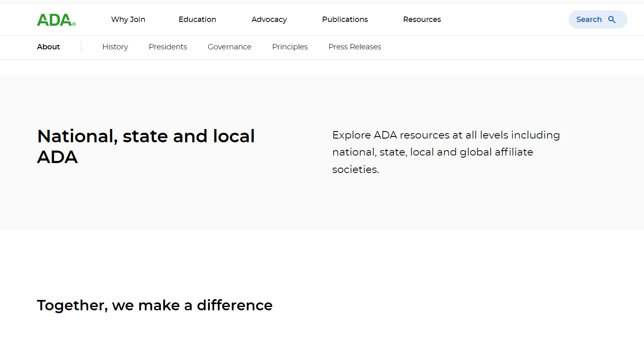Viewport: 644px width, 341px height.
Task: Click the 'National, state and local ADA' heading
Action: pyautogui.click(x=146, y=146)
